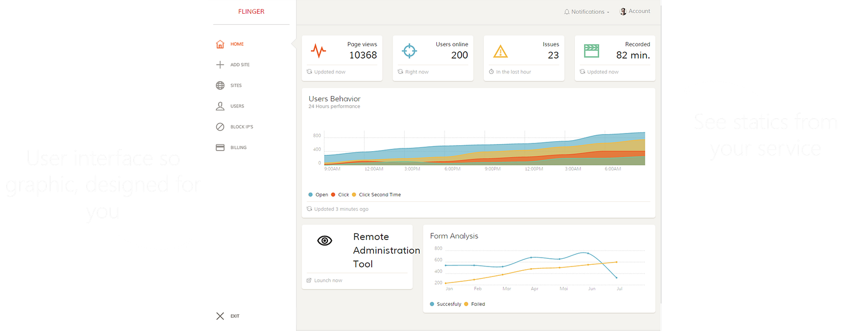Toggle the Succesfuly legend blue dot
The width and height of the screenshot is (868, 331).
432,304
